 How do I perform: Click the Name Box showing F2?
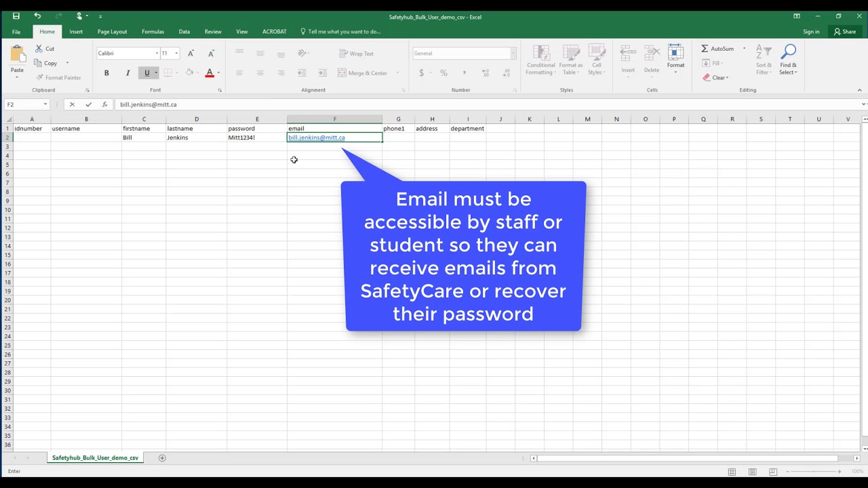tap(27, 104)
